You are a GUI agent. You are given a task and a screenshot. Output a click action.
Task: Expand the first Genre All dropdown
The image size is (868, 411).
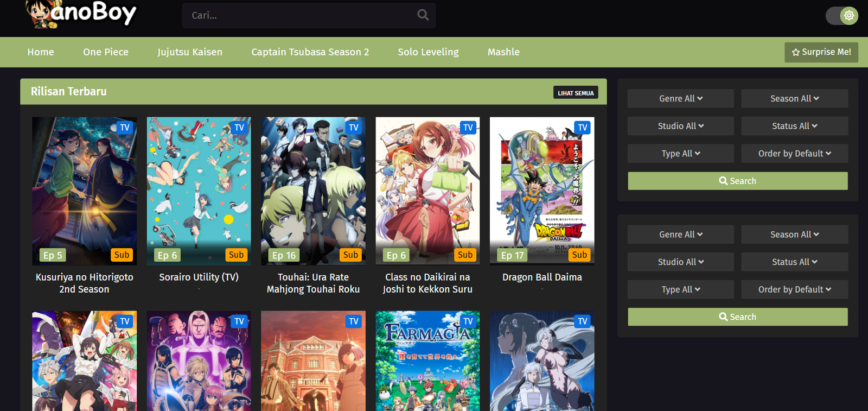pyautogui.click(x=680, y=99)
